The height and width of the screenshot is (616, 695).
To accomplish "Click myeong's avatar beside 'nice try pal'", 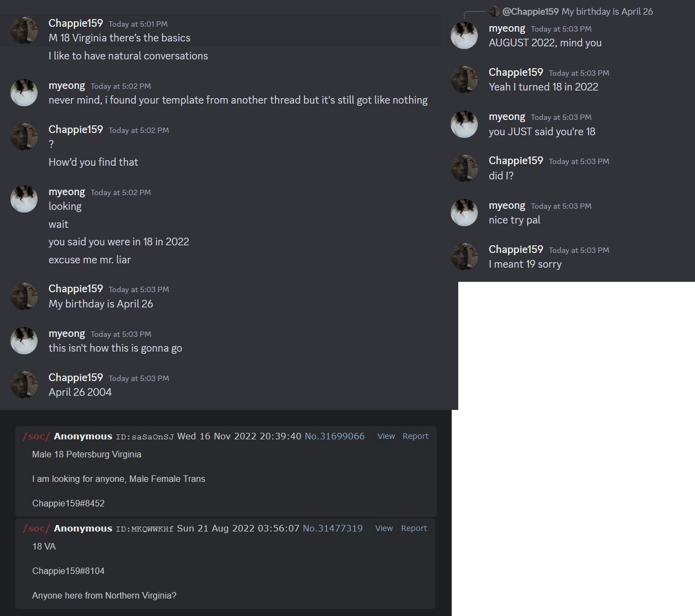I will point(464,213).
